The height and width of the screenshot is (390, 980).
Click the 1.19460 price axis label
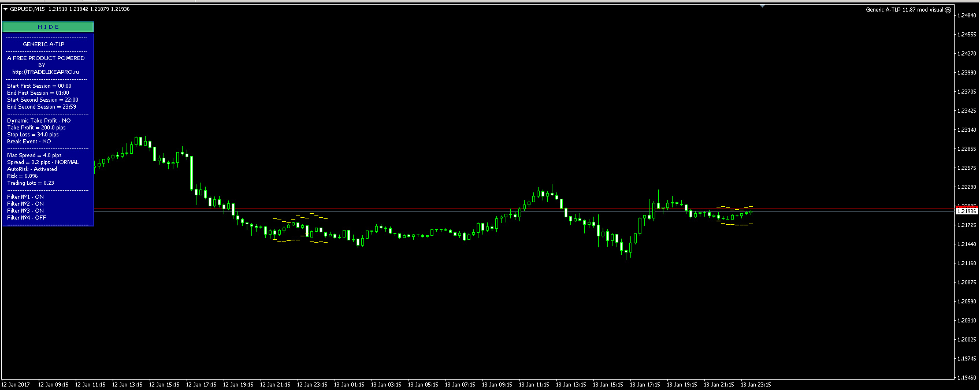967,378
